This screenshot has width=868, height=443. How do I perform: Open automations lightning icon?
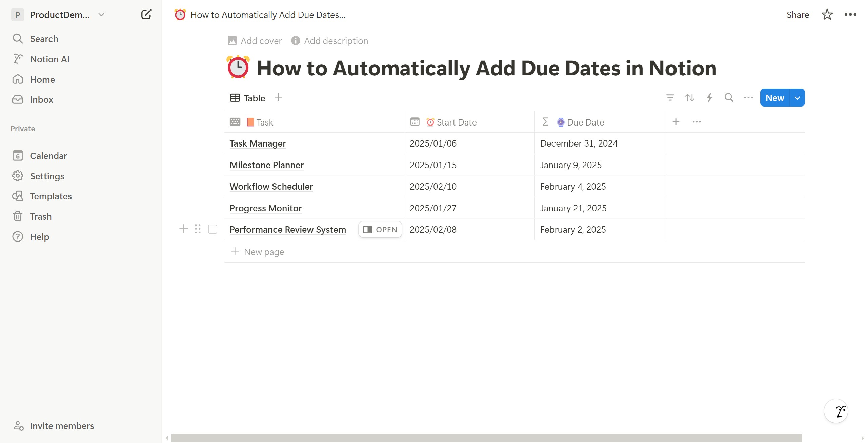(709, 98)
